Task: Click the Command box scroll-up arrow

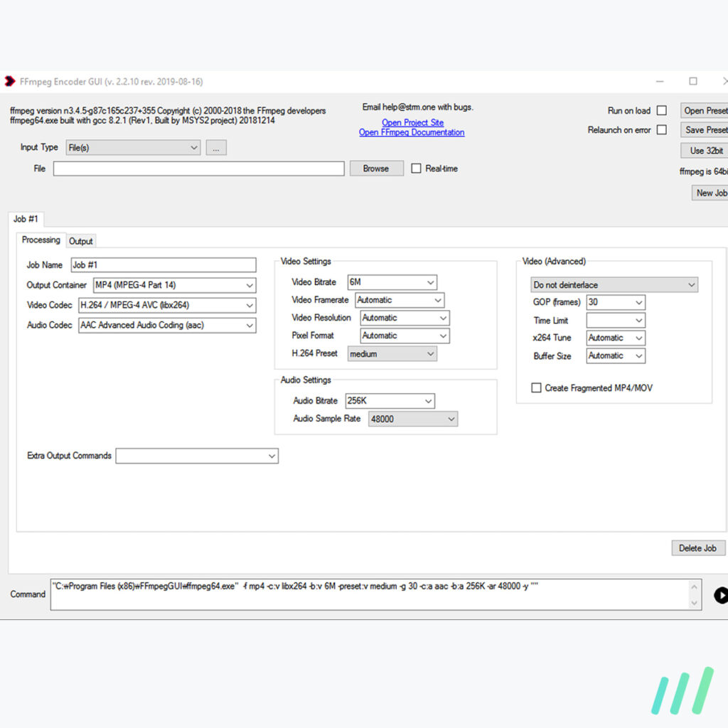Action: click(694, 587)
